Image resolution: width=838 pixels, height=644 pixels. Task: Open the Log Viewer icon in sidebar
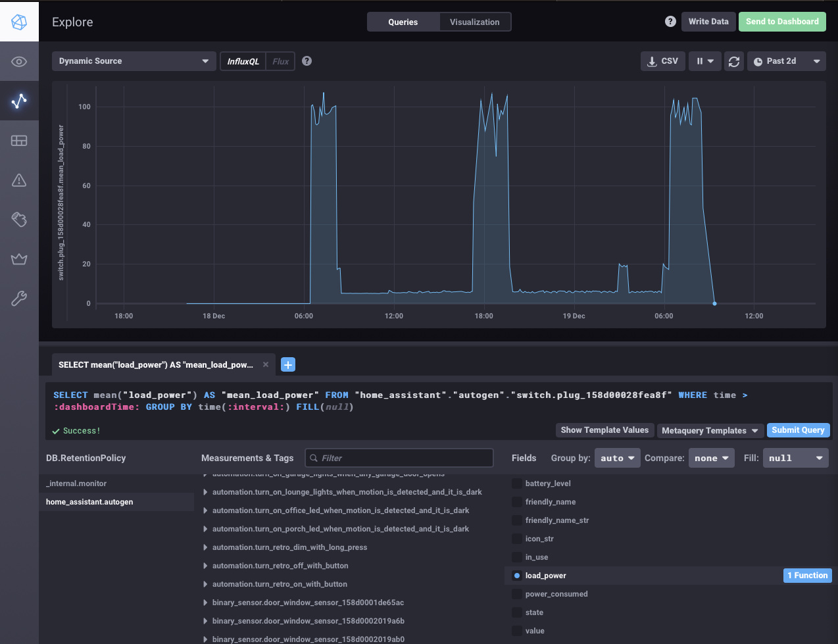point(19,219)
